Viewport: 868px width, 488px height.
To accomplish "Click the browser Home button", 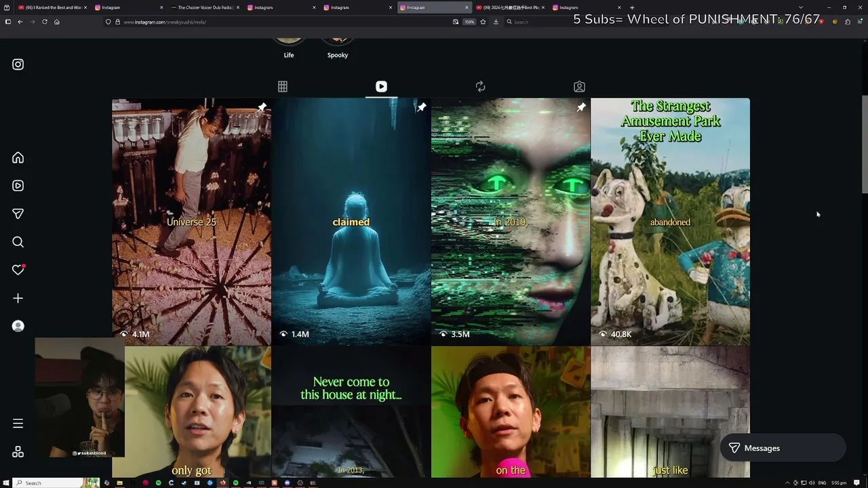I will (57, 22).
